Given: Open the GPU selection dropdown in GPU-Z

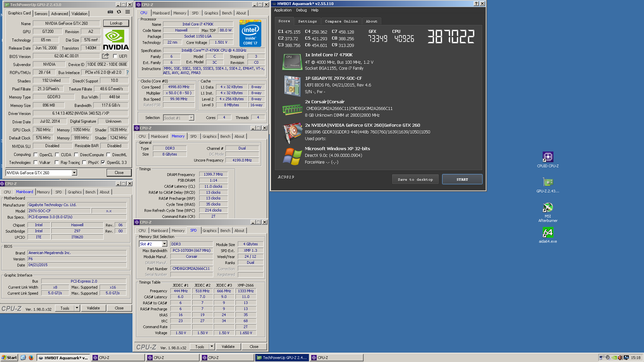Looking at the screenshot, I should (74, 173).
